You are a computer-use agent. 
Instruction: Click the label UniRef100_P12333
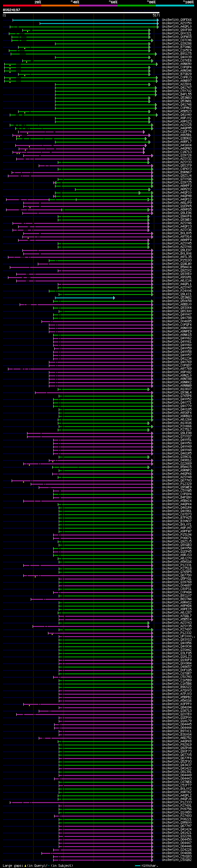(177, 802)
